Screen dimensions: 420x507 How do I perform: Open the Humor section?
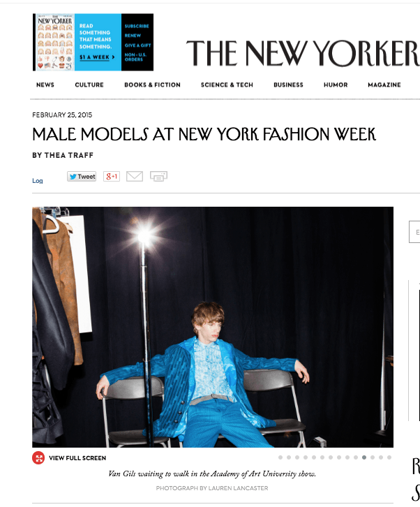coord(336,84)
